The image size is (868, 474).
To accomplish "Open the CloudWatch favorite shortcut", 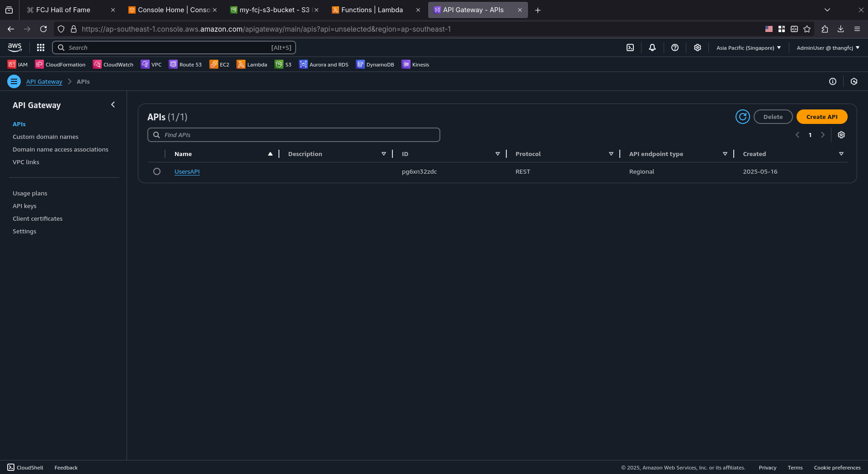I will [113, 64].
